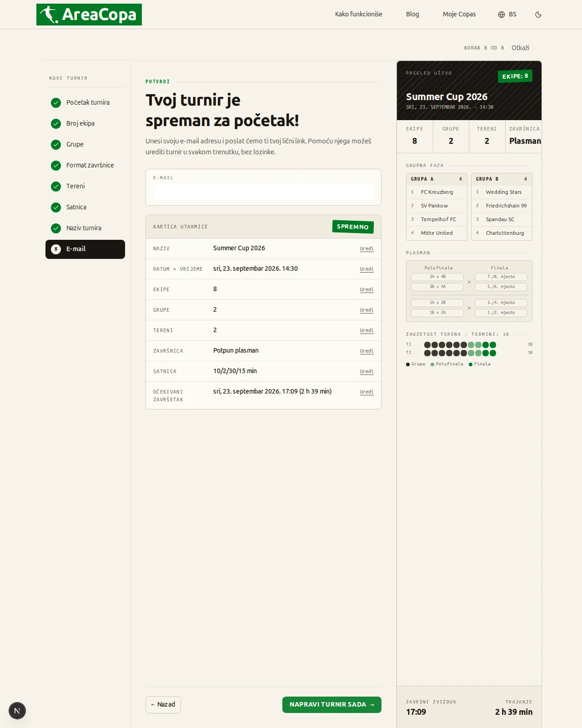Go to Format završnice step
Image resolution: width=582 pixels, height=728 pixels.
[85, 166]
